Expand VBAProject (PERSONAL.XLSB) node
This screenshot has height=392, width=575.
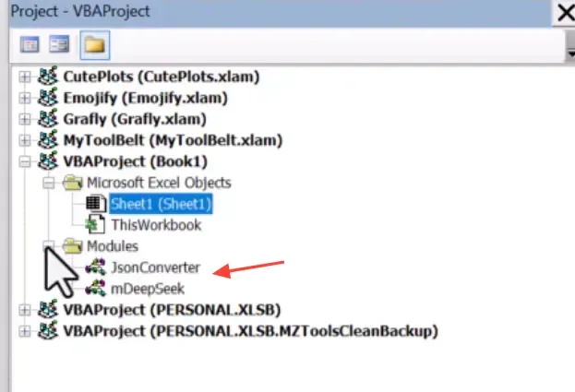point(25,309)
